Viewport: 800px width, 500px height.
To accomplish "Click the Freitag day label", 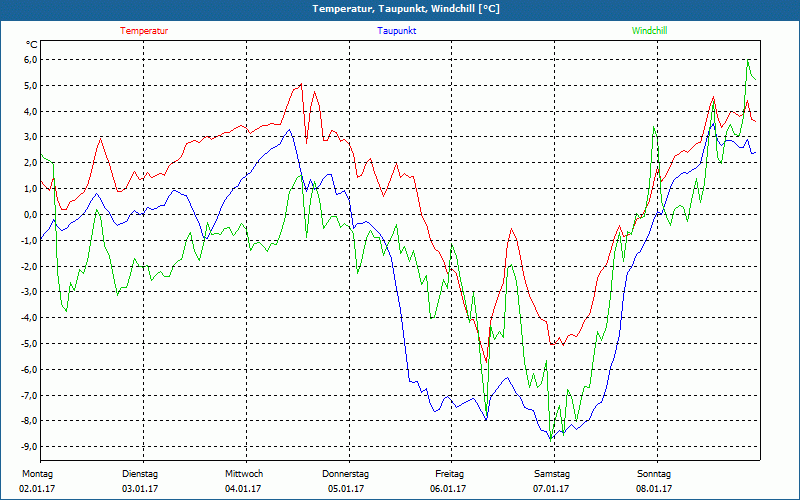I will [x=449, y=474].
